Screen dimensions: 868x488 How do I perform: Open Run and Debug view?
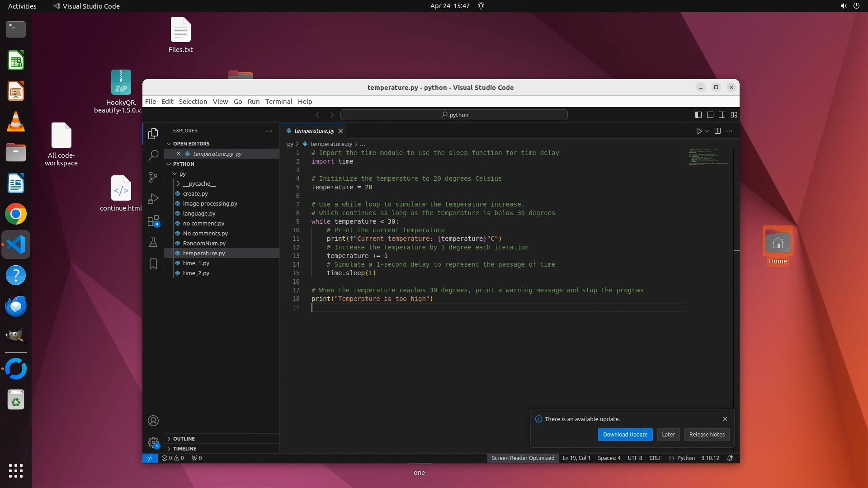[x=153, y=199]
